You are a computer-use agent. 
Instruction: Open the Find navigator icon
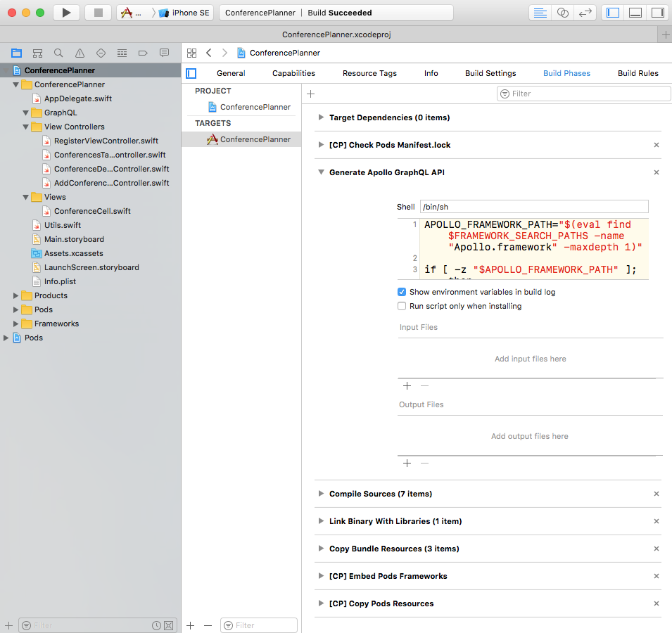pyautogui.click(x=58, y=53)
